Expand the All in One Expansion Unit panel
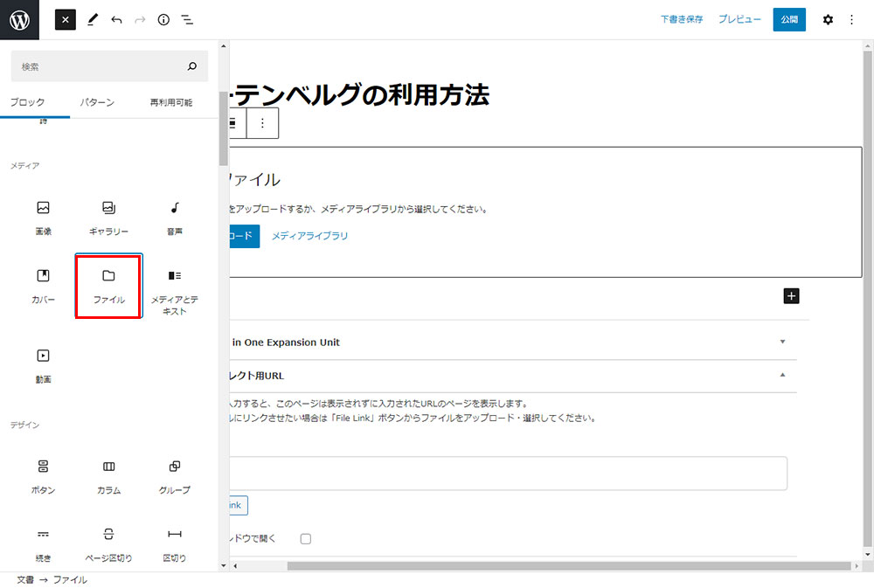Image resolution: width=874 pixels, height=588 pixels. [782, 342]
